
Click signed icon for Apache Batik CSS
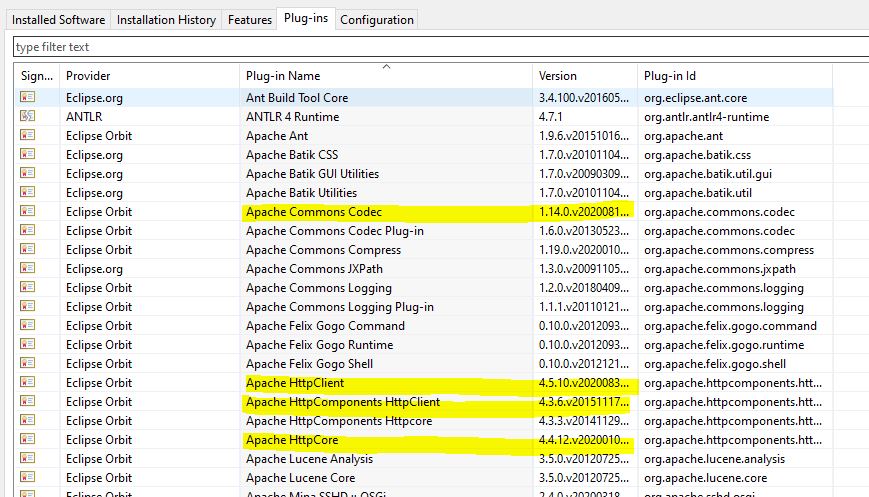pos(28,153)
